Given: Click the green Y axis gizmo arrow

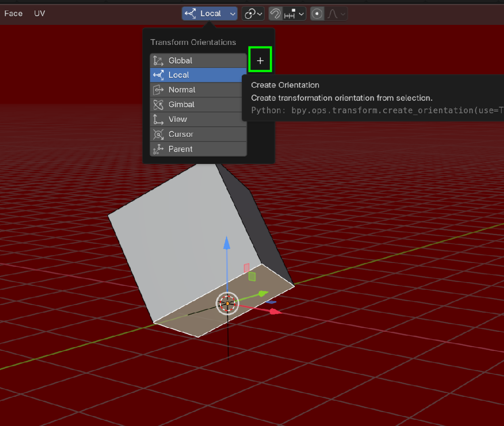Looking at the screenshot, I should coord(263,294).
